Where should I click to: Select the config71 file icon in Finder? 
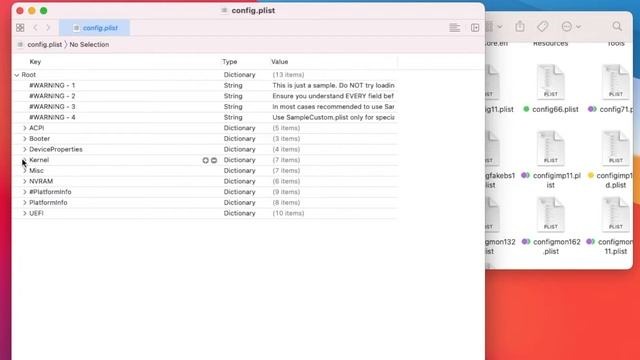(x=616, y=82)
